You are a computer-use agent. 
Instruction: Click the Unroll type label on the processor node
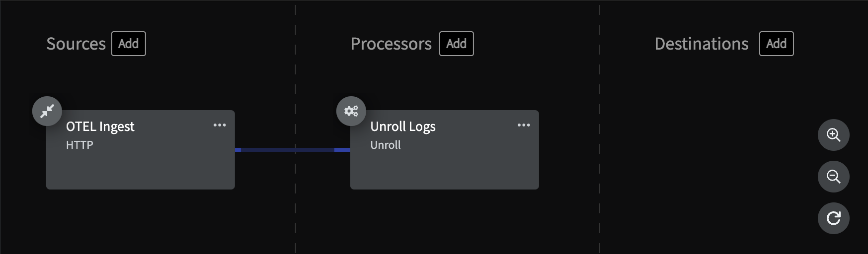pyautogui.click(x=386, y=145)
